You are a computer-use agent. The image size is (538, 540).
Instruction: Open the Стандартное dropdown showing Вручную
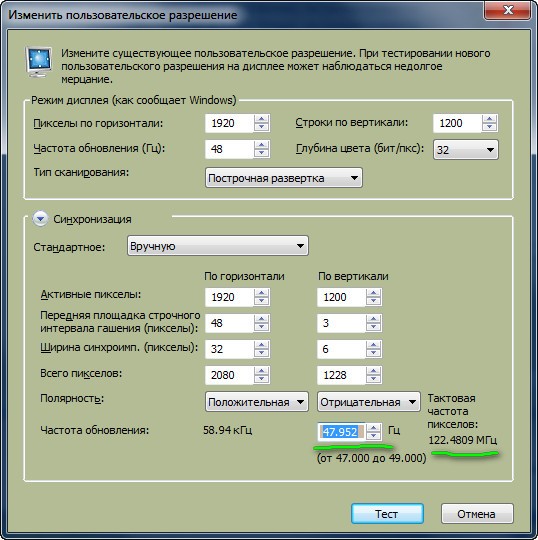tap(218, 246)
